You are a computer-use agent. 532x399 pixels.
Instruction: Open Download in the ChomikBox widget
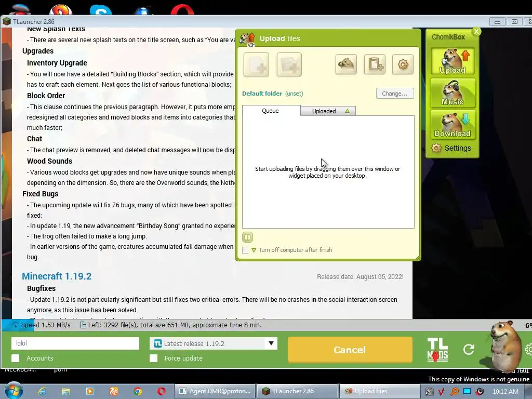click(x=453, y=125)
